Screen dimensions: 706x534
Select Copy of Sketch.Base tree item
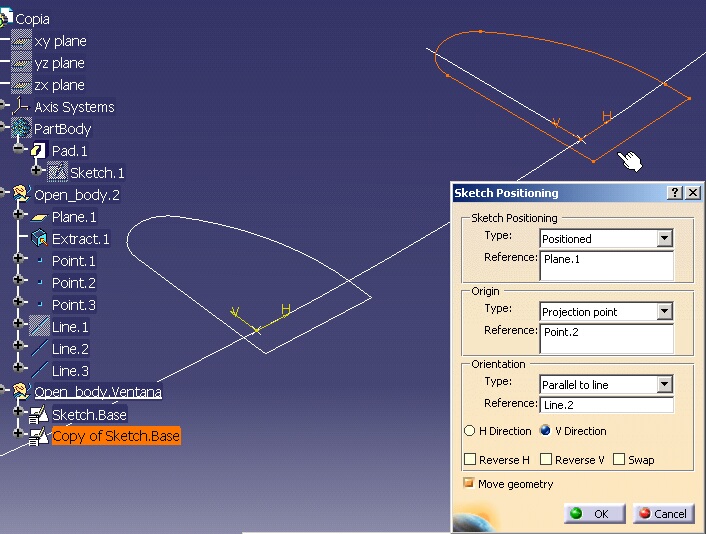click(116, 436)
